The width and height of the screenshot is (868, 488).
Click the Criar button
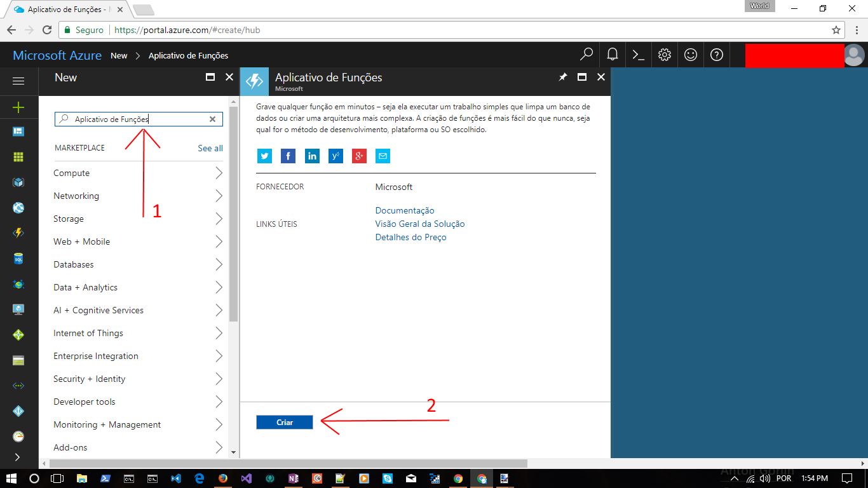coord(285,423)
